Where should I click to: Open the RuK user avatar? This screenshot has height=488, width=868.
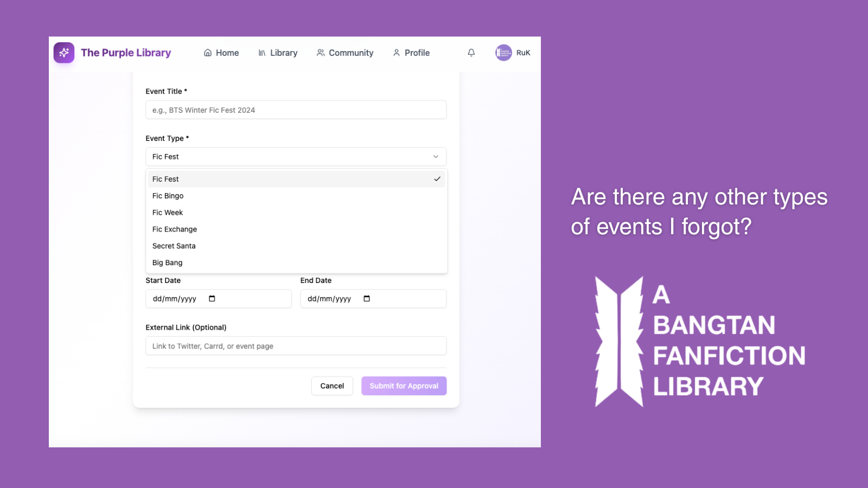click(503, 53)
